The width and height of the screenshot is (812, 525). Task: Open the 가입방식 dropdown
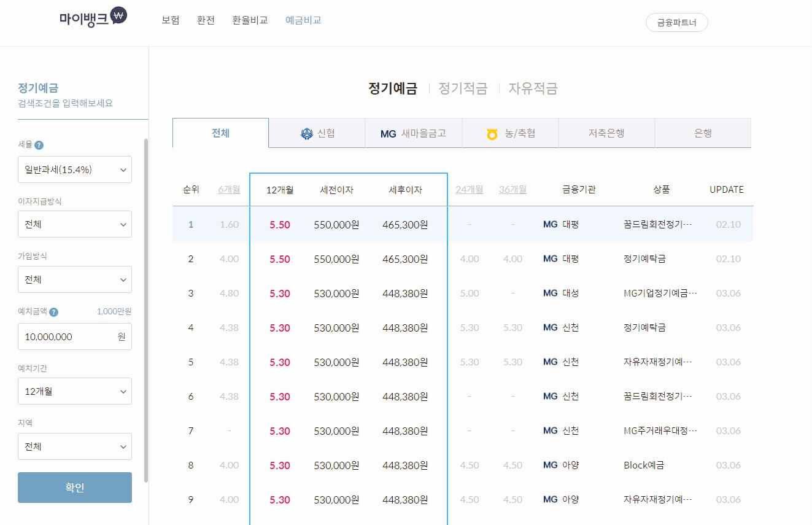coord(75,279)
